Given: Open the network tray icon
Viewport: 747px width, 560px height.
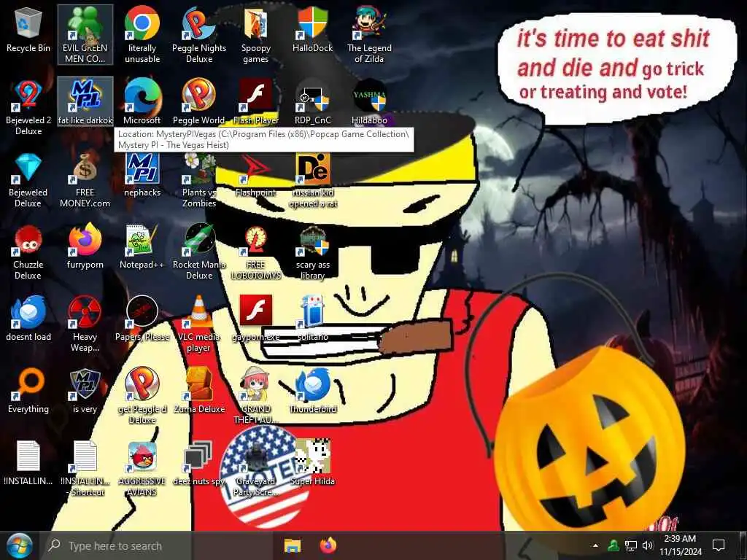Looking at the screenshot, I should coord(631,545).
